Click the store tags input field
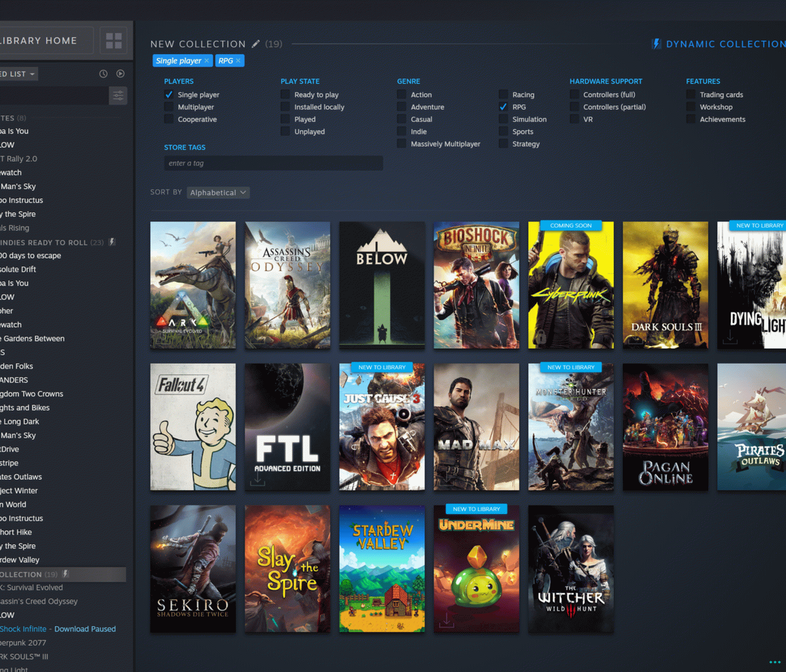 pyautogui.click(x=273, y=163)
